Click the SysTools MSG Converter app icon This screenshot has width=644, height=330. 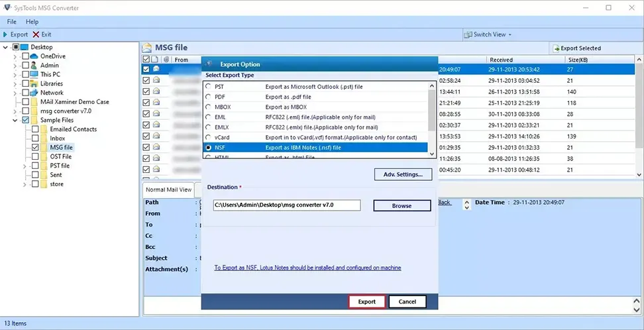tap(7, 7)
